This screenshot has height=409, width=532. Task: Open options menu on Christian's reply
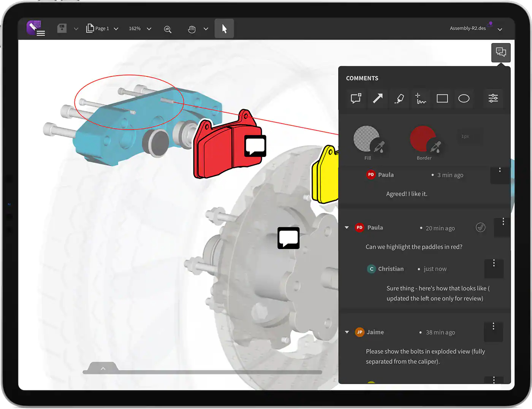pos(494,263)
